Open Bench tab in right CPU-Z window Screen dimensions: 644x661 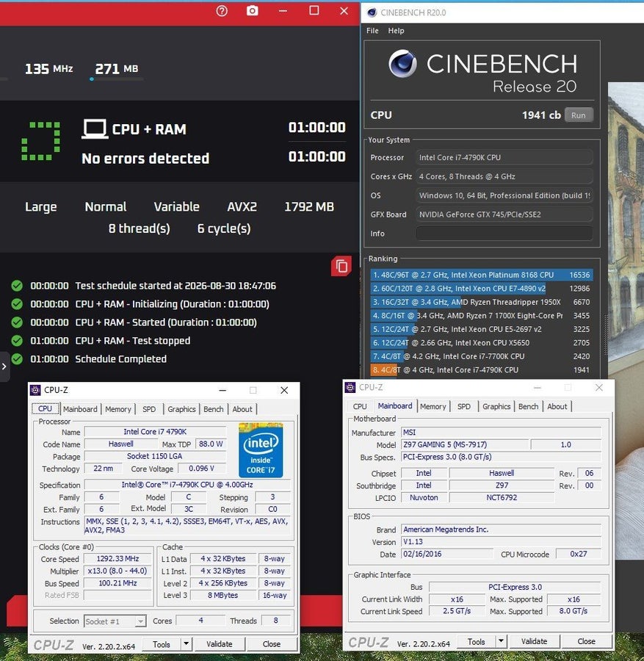[x=528, y=406]
